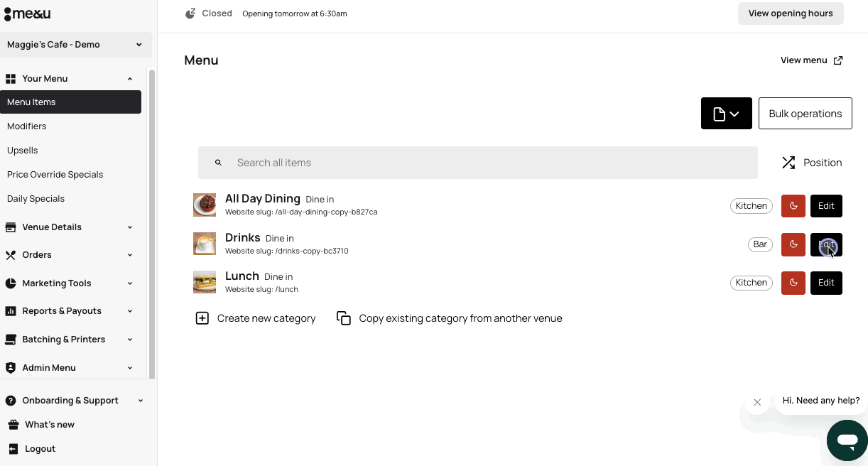Click the All Day Dining thumbnail

[205, 205]
